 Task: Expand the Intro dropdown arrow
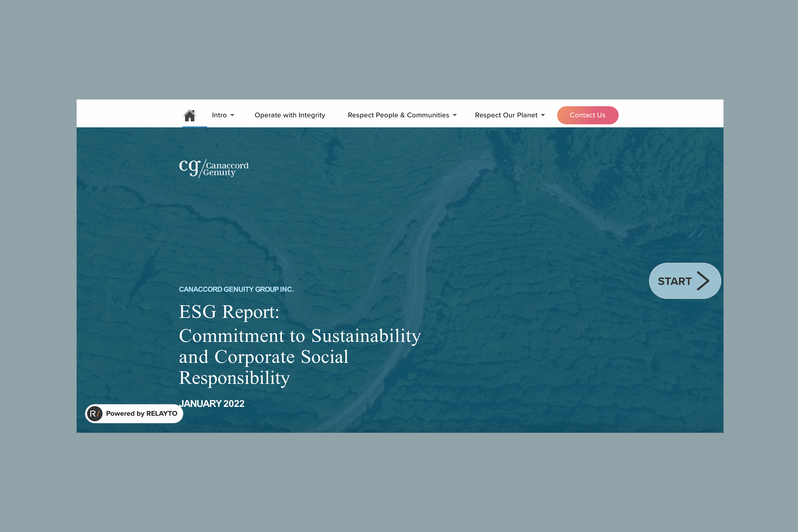click(x=232, y=115)
